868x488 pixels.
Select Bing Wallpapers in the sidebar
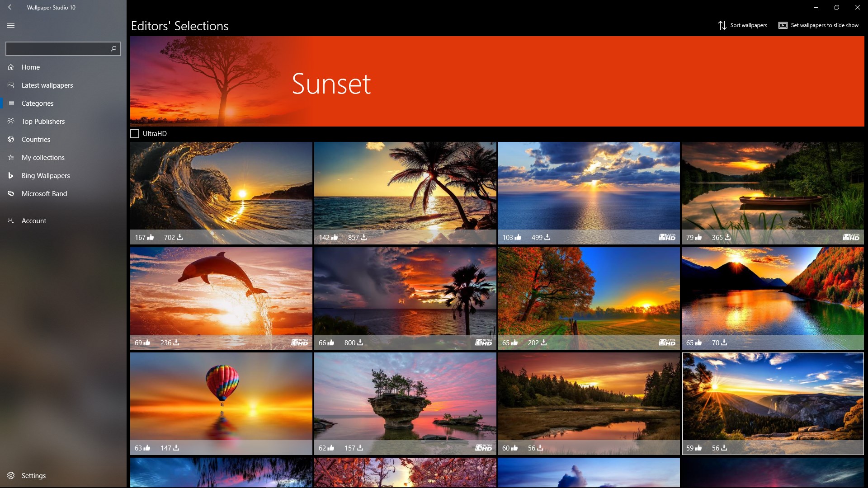45,175
